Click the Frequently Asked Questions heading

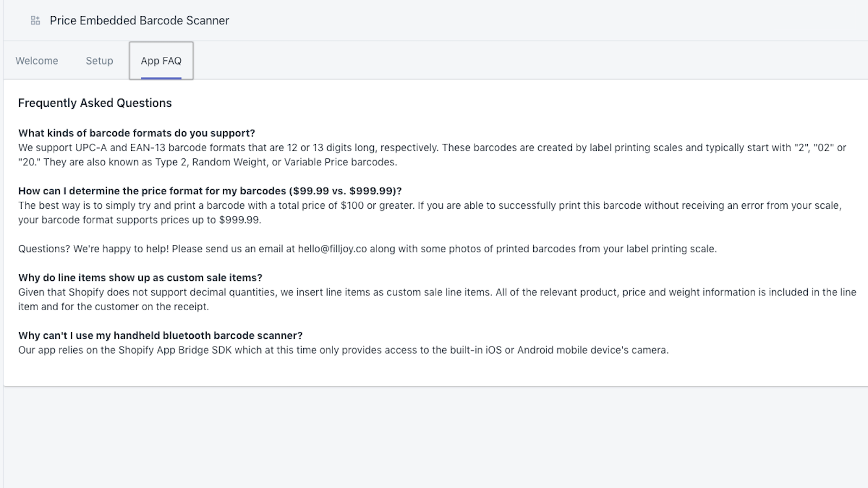pos(95,103)
